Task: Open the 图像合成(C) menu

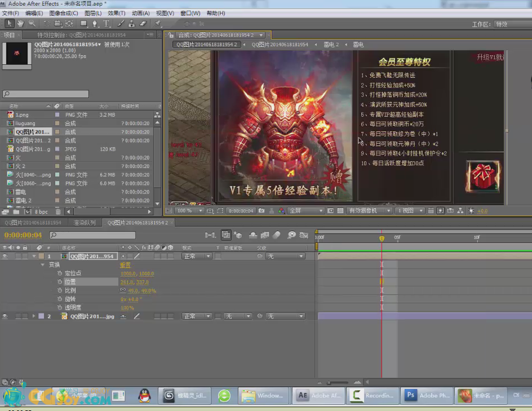Action: [64, 13]
